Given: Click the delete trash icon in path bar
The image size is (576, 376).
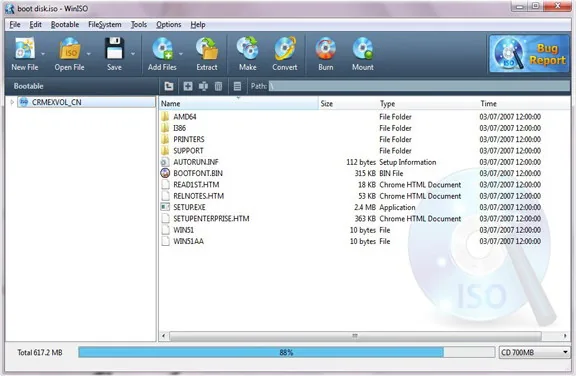Looking at the screenshot, I should tap(218, 86).
